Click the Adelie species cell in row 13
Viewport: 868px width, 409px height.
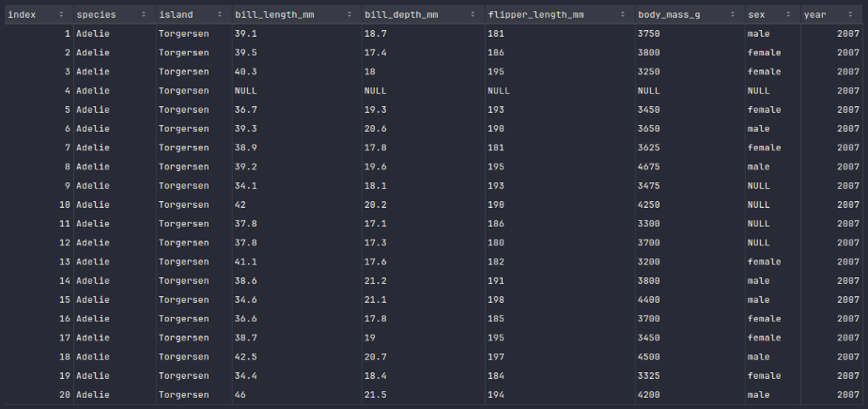93,261
